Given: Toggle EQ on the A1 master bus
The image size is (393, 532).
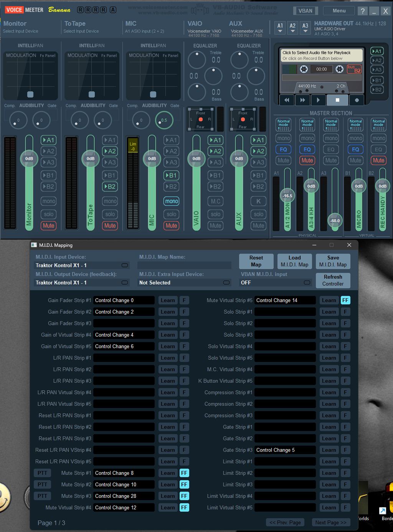Looking at the screenshot, I should pyautogui.click(x=283, y=149).
